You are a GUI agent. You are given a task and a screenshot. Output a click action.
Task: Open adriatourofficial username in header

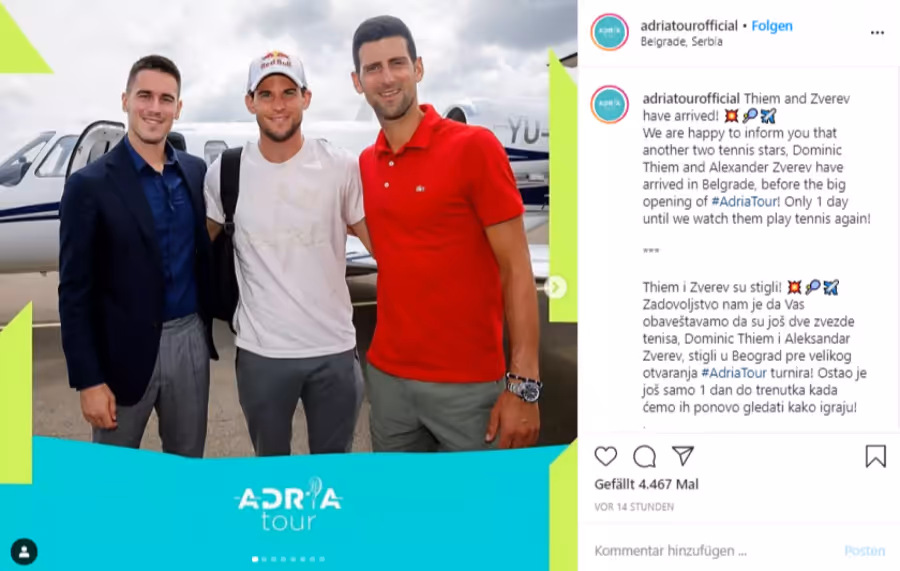coord(689,26)
